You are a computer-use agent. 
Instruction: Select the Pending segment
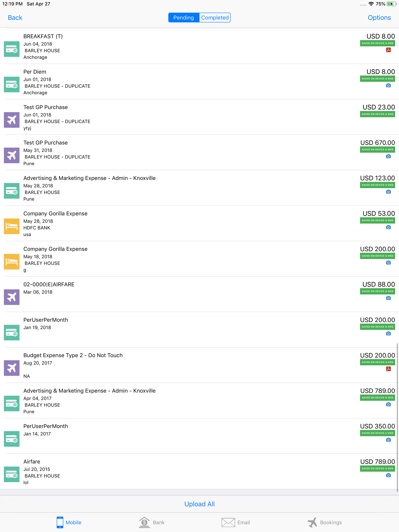tap(184, 18)
